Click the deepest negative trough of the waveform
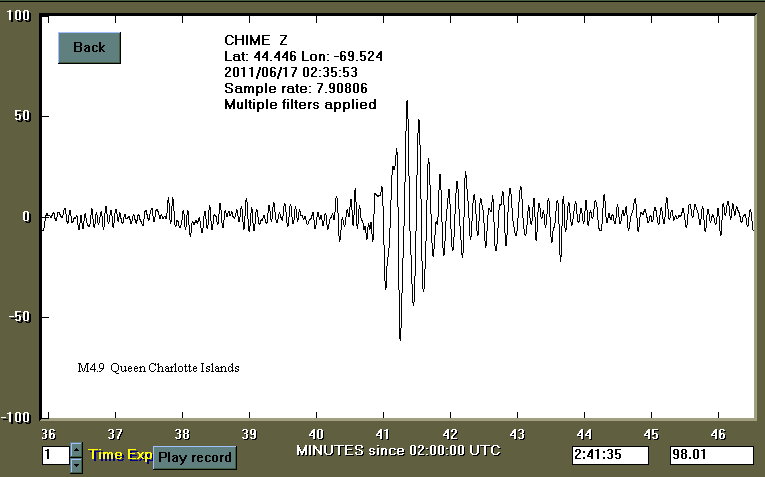The image size is (765, 477). 400,339
